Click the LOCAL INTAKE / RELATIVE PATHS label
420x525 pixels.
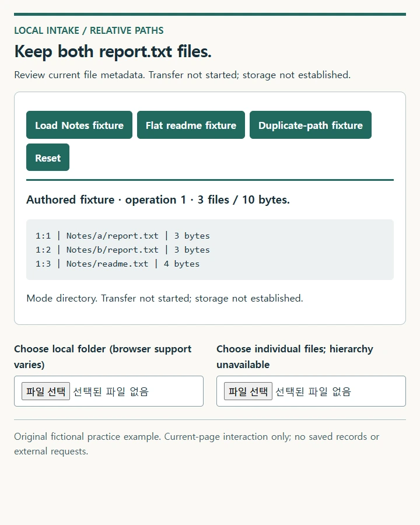(89, 30)
